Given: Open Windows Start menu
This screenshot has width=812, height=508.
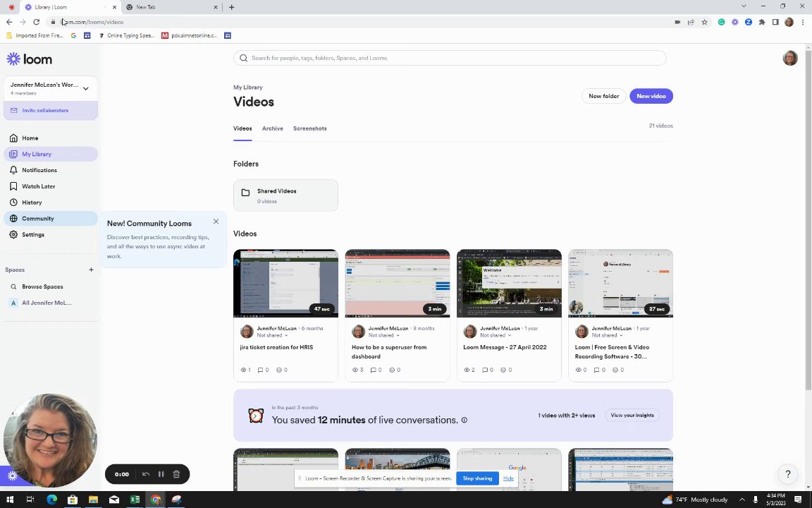Looking at the screenshot, I should point(10,500).
